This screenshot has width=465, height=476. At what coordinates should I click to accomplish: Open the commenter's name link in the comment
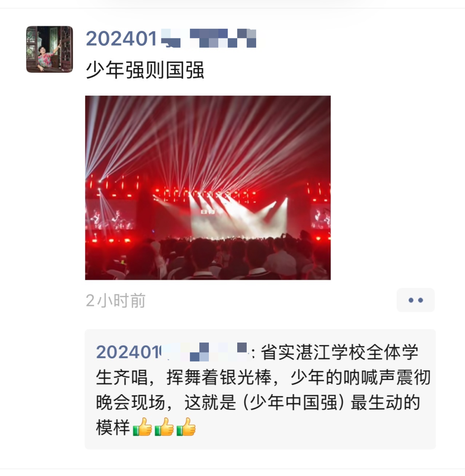click(x=172, y=352)
